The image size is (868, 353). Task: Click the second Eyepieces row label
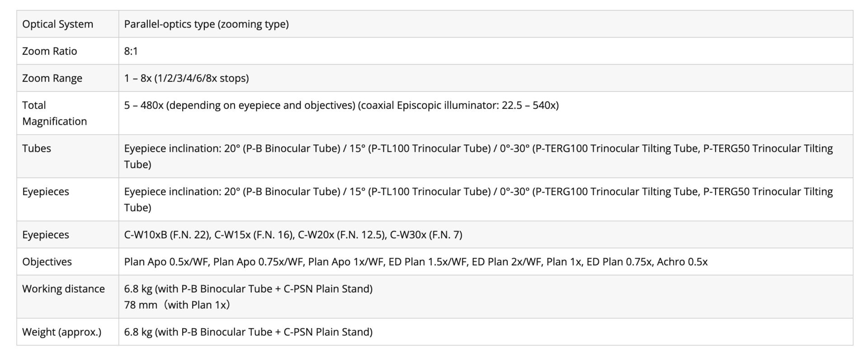45,235
